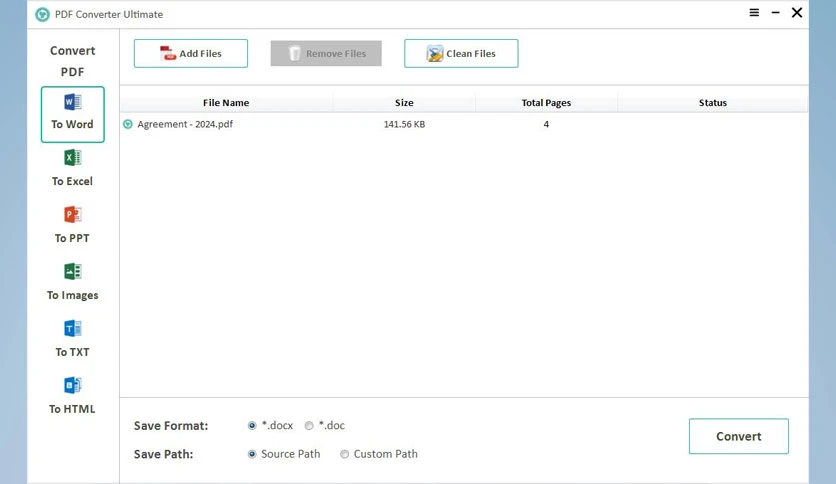Minimize the PDF Converter Ultimate window
Image resolution: width=836 pixels, height=484 pixels.
coord(776,12)
